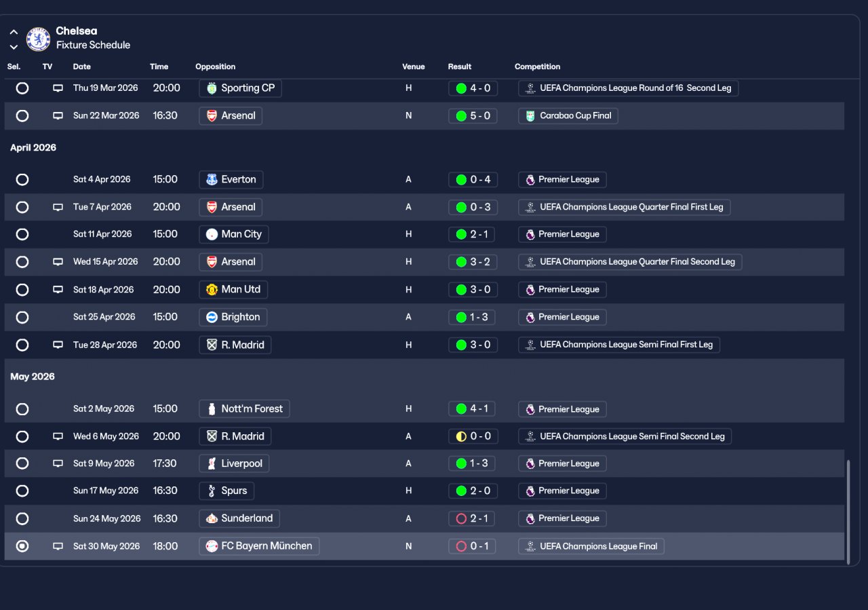Click the Carabao Cup competition icon

coord(530,116)
